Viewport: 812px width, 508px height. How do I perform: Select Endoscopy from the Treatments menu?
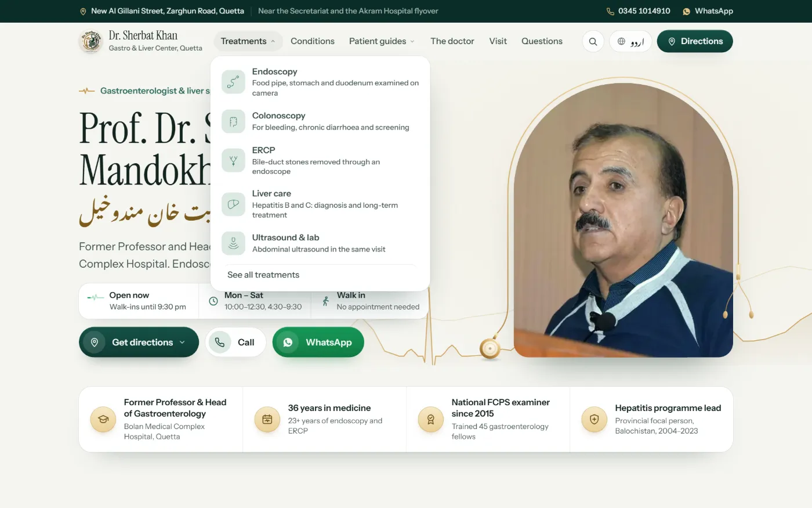click(320, 82)
